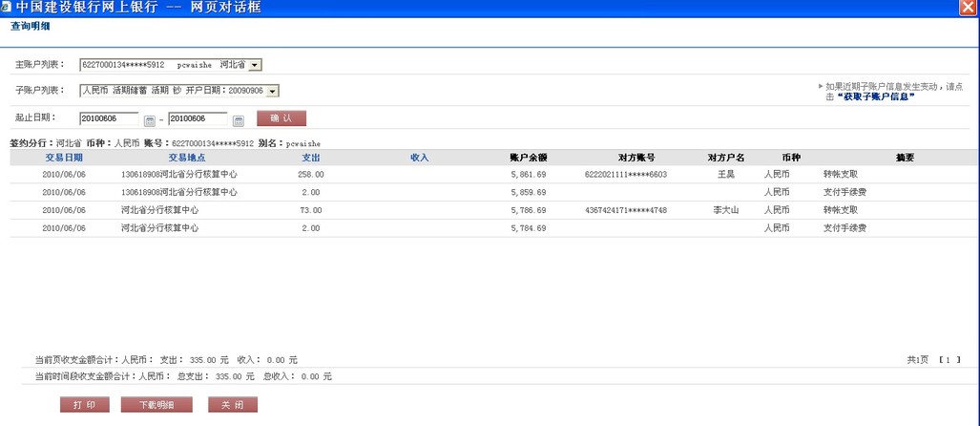Click the 支出 column header
The width and height of the screenshot is (980, 426).
coord(310,157)
